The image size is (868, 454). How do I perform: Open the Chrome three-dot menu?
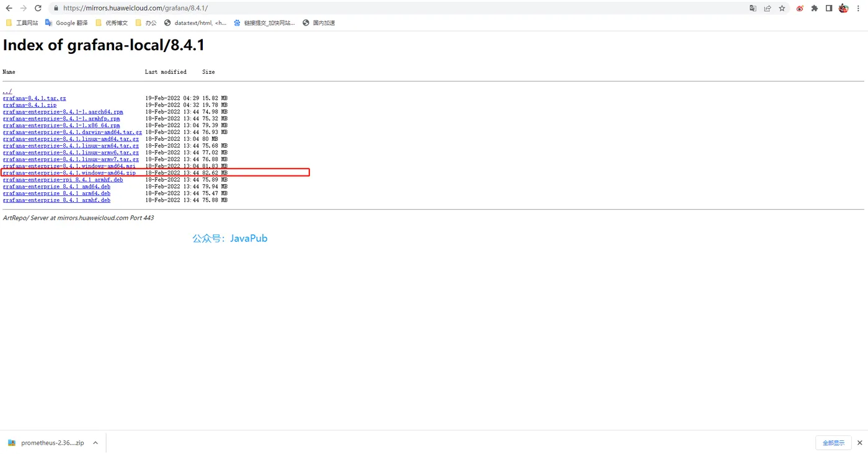(x=859, y=9)
